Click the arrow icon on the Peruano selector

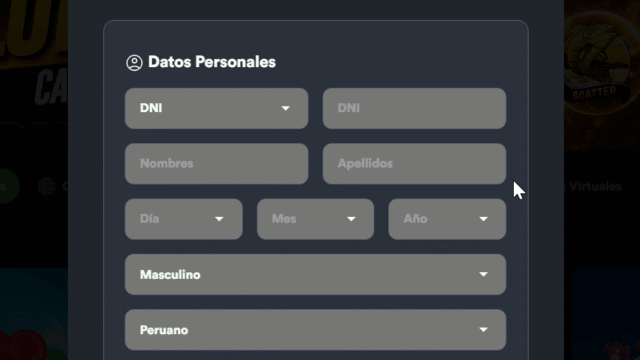[483, 329]
